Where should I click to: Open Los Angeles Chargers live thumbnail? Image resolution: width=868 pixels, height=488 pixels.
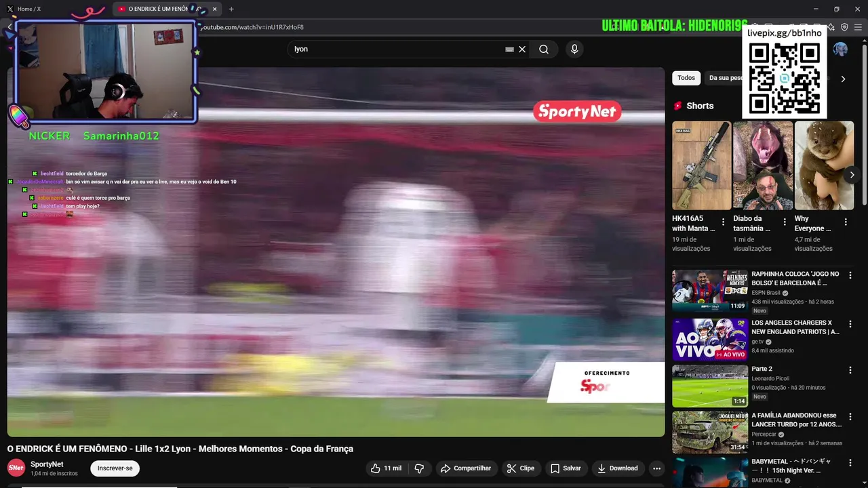pos(710,340)
